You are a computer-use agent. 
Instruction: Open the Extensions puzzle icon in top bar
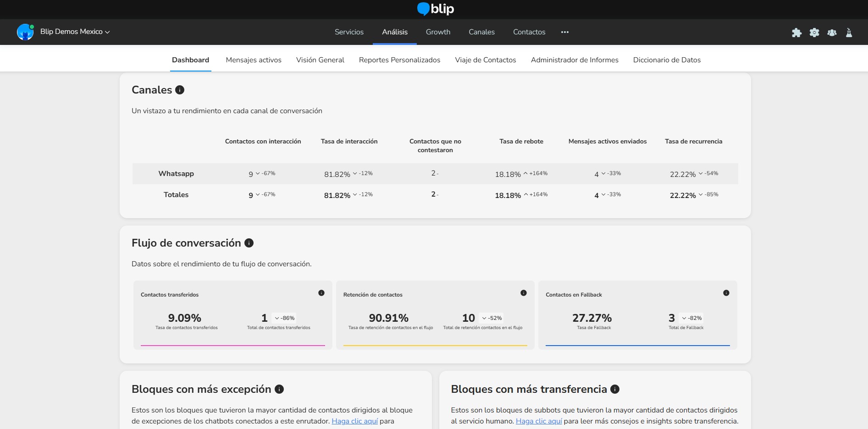point(796,33)
